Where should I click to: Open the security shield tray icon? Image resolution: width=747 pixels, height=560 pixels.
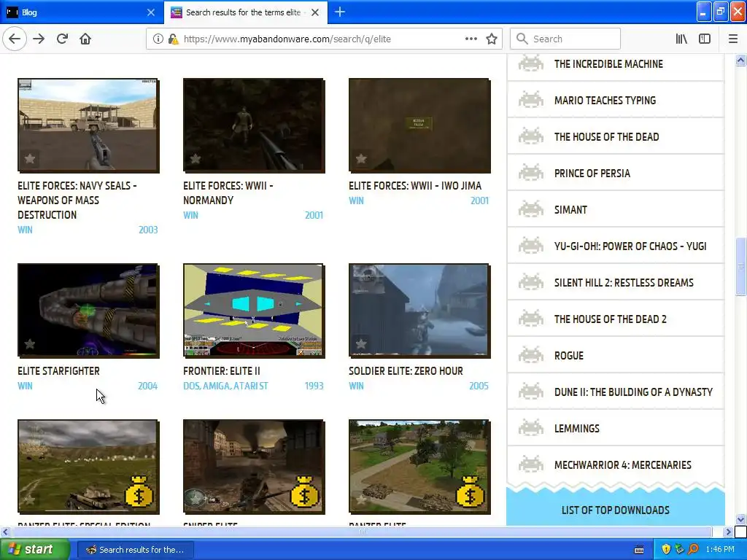click(666, 550)
